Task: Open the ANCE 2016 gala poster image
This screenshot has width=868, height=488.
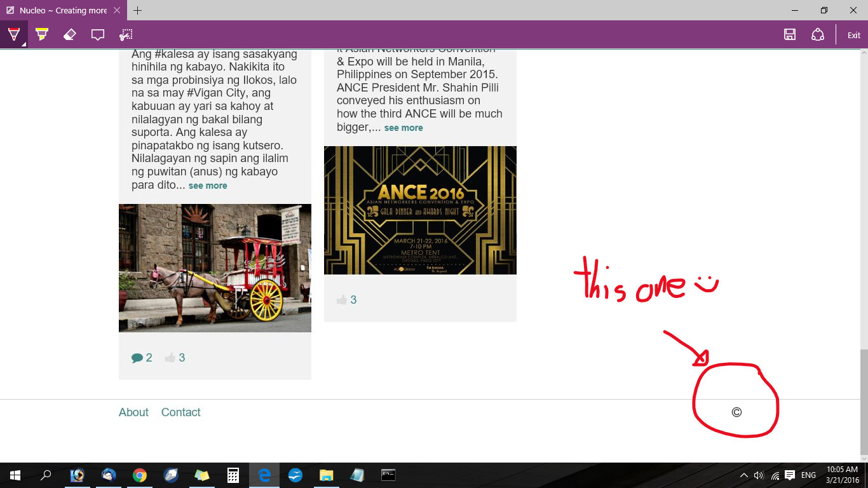Action: 420,210
